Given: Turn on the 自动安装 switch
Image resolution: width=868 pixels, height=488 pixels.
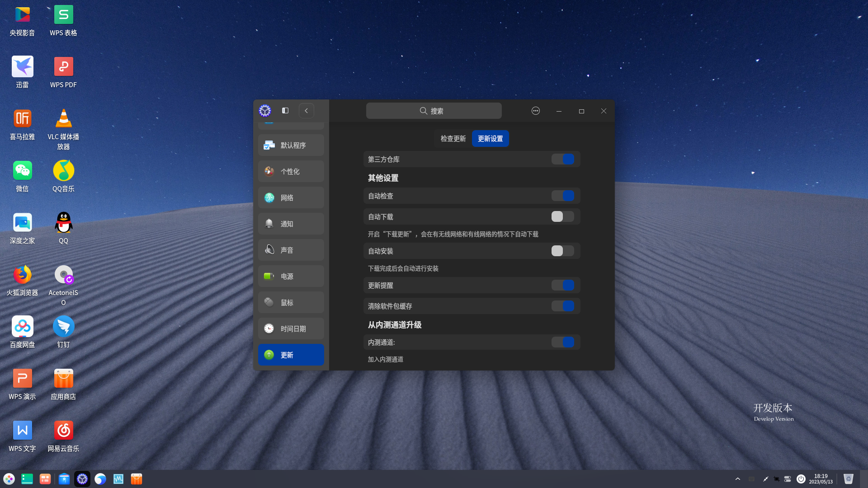Looking at the screenshot, I should 563,251.
